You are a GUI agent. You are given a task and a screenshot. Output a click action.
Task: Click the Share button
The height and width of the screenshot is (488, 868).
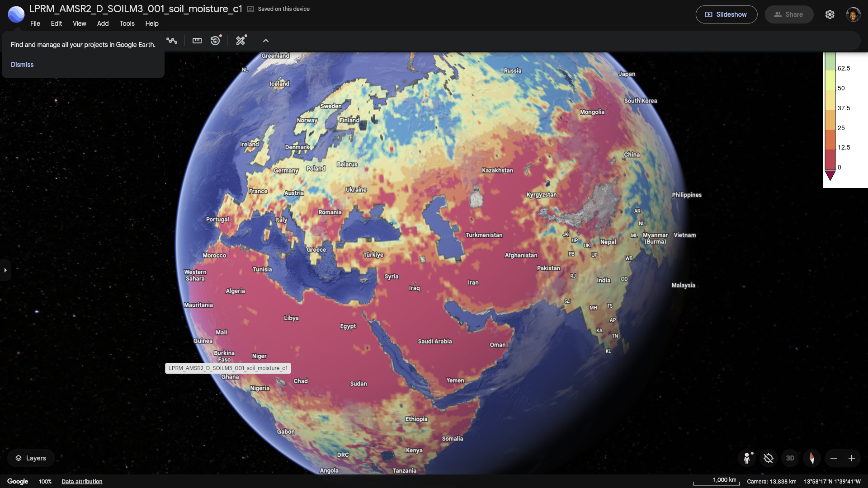[789, 14]
